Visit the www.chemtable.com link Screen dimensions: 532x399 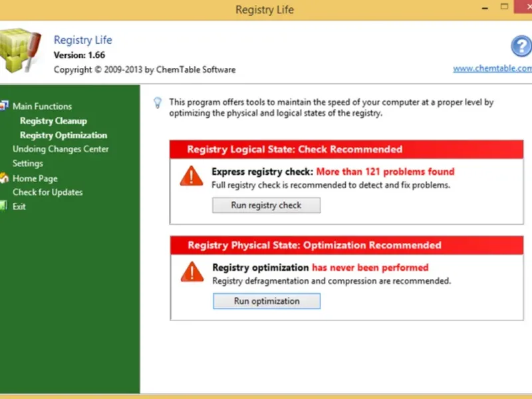coord(492,68)
